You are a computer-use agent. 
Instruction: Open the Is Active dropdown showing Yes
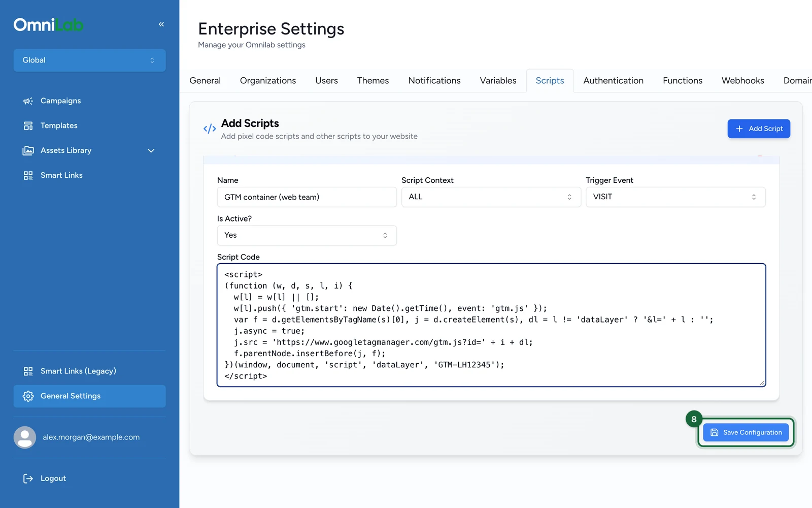pos(307,235)
